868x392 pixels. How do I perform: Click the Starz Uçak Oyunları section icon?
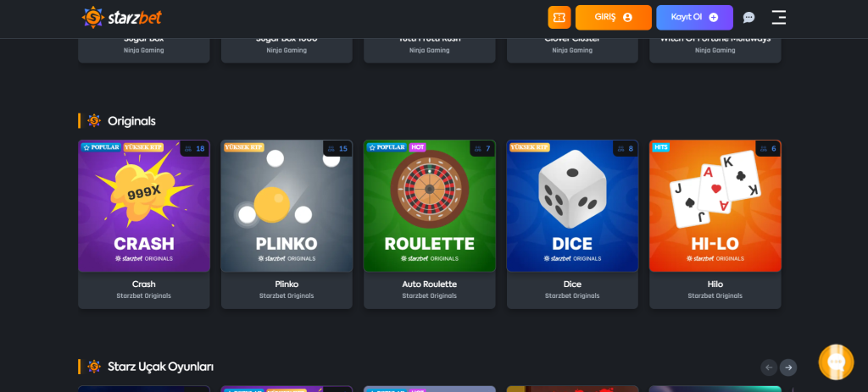coord(94,367)
